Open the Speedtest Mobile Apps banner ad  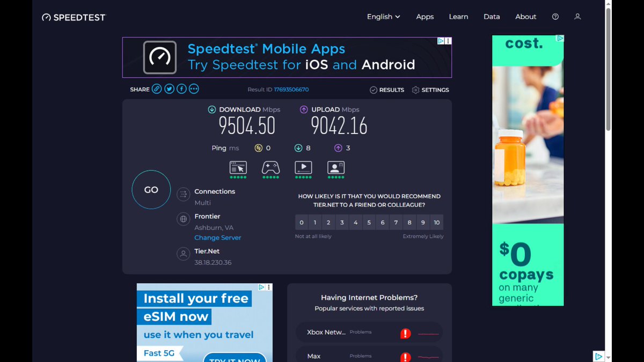287,57
